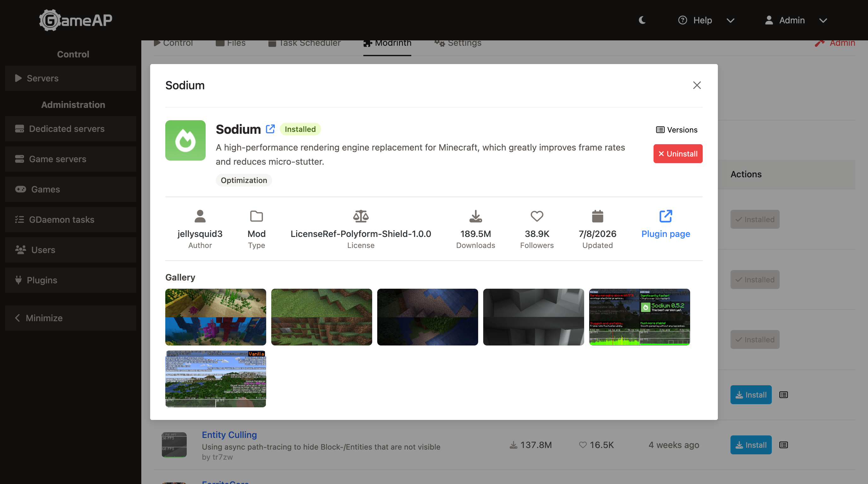Close the Sodium dialog

tap(697, 85)
